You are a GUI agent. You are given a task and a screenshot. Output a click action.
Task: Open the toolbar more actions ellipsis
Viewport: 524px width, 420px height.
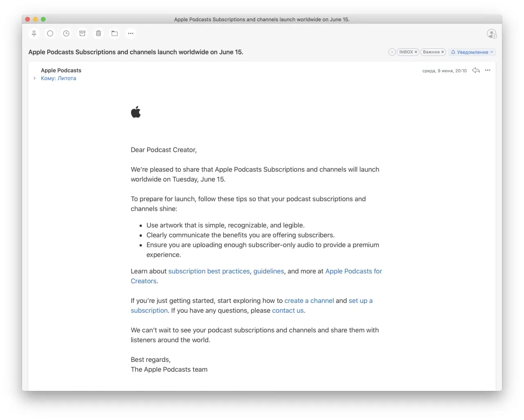click(x=131, y=34)
